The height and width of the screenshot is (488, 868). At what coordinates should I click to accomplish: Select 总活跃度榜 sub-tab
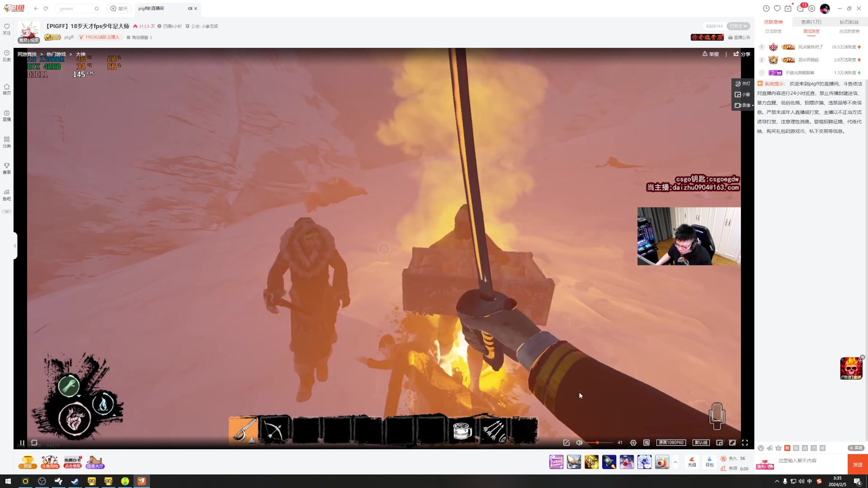pos(849,32)
